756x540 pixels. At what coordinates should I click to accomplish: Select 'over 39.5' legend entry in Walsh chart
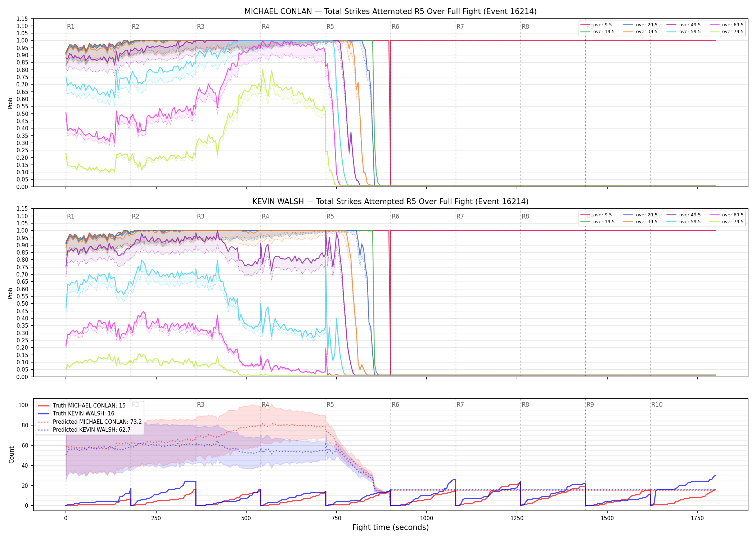click(x=640, y=222)
